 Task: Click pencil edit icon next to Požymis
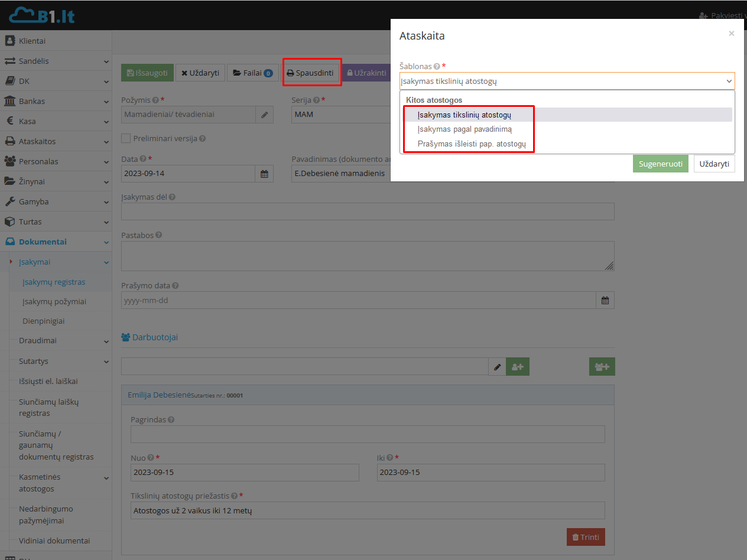(264, 115)
